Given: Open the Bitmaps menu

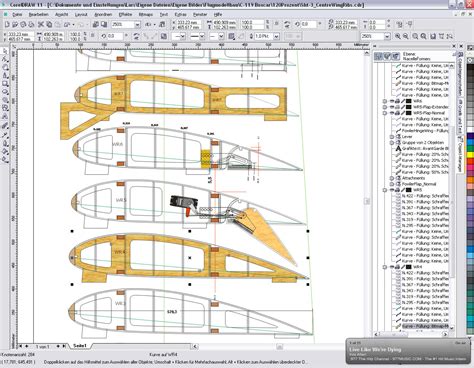Looking at the screenshot, I should point(145,14).
